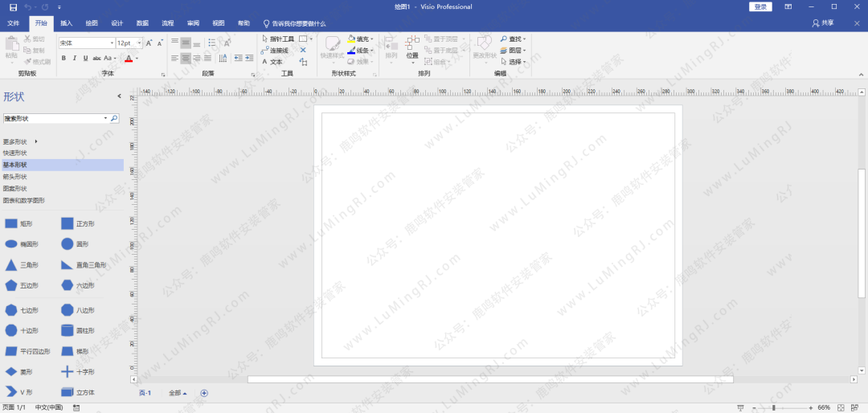Choose the Text (文本) tool
Image resolution: width=868 pixels, height=413 pixels.
(272, 61)
